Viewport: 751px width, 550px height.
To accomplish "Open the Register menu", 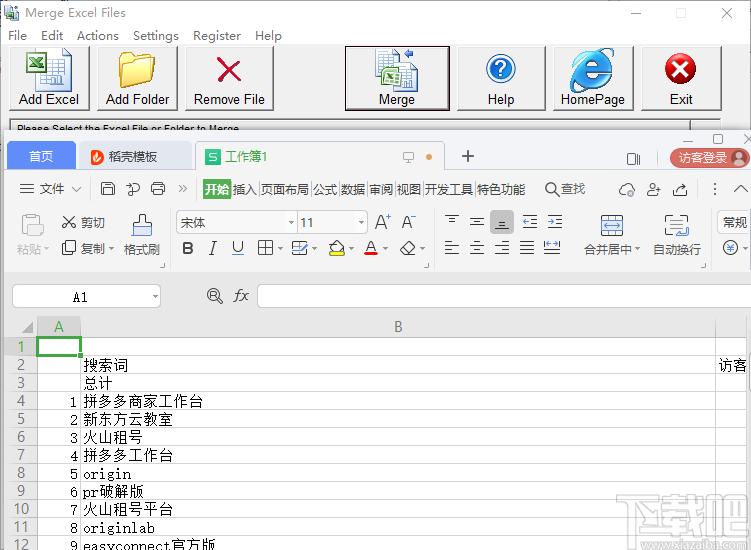I will click(x=217, y=36).
